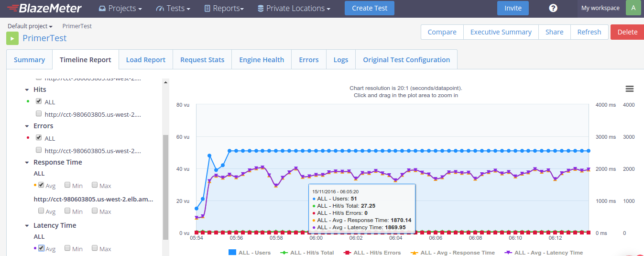Click the help question mark icon
The height and width of the screenshot is (256, 644).
click(x=553, y=8)
